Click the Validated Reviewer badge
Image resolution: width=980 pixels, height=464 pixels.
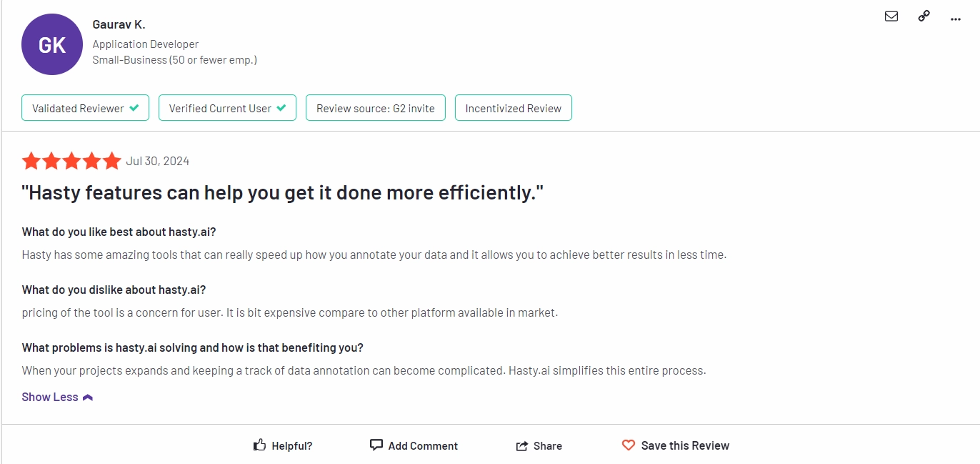[x=86, y=108]
